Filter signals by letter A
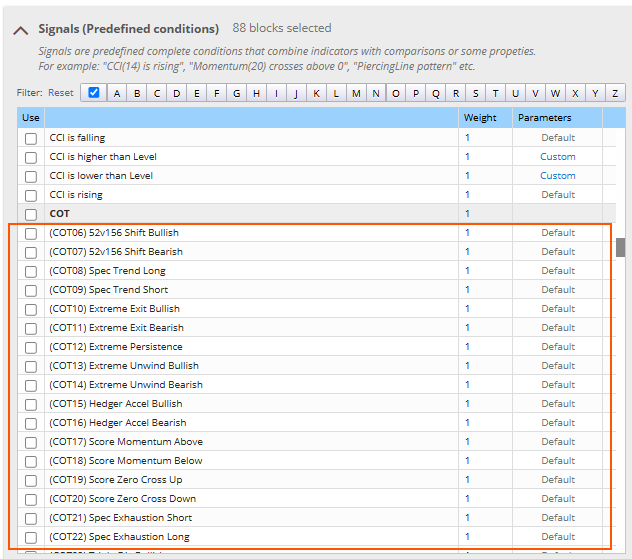This screenshot has width=632, height=559. [117, 94]
